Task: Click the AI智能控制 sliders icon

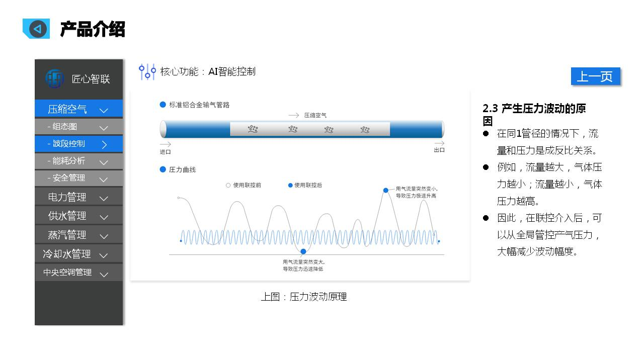Action: tap(147, 72)
